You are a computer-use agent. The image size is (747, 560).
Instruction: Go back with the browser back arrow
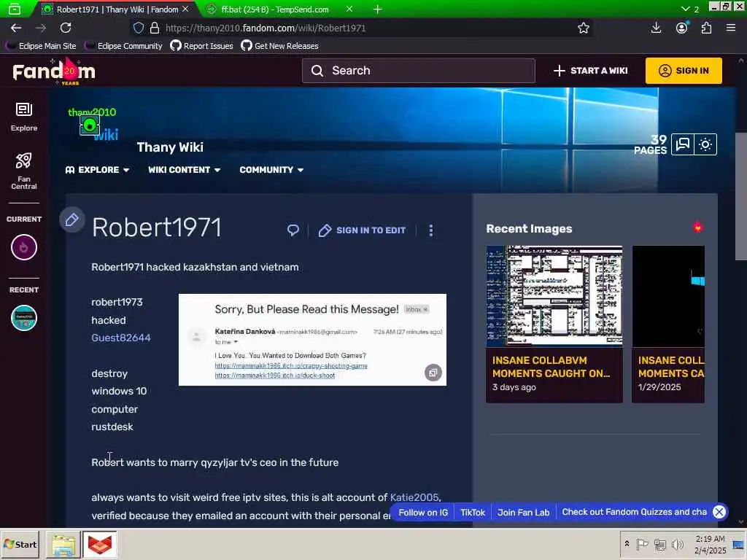point(16,28)
